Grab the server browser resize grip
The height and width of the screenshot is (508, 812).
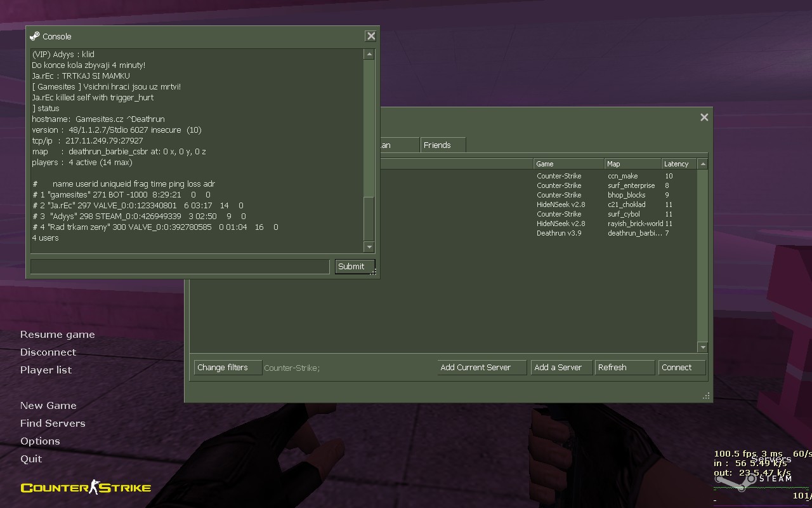pyautogui.click(x=706, y=396)
